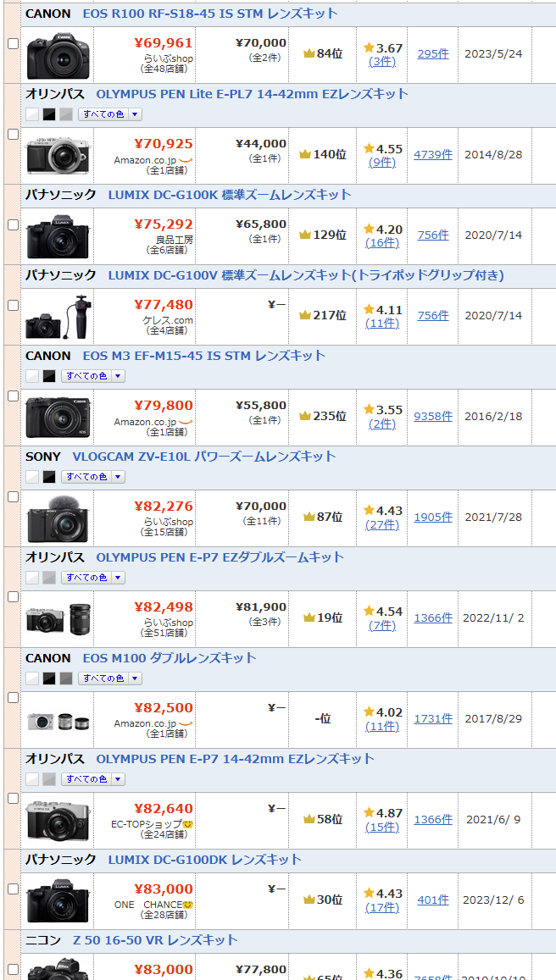Click the OLYMPUS PEN E-P7 EZダブルズームキット thumbnail
Image resolution: width=556 pixels, height=980 pixels.
[58, 619]
